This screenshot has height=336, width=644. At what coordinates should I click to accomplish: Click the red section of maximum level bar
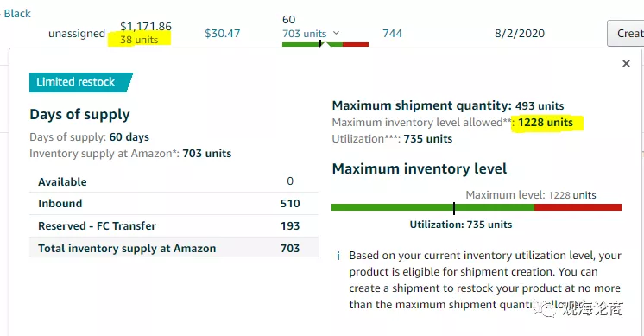click(x=578, y=207)
